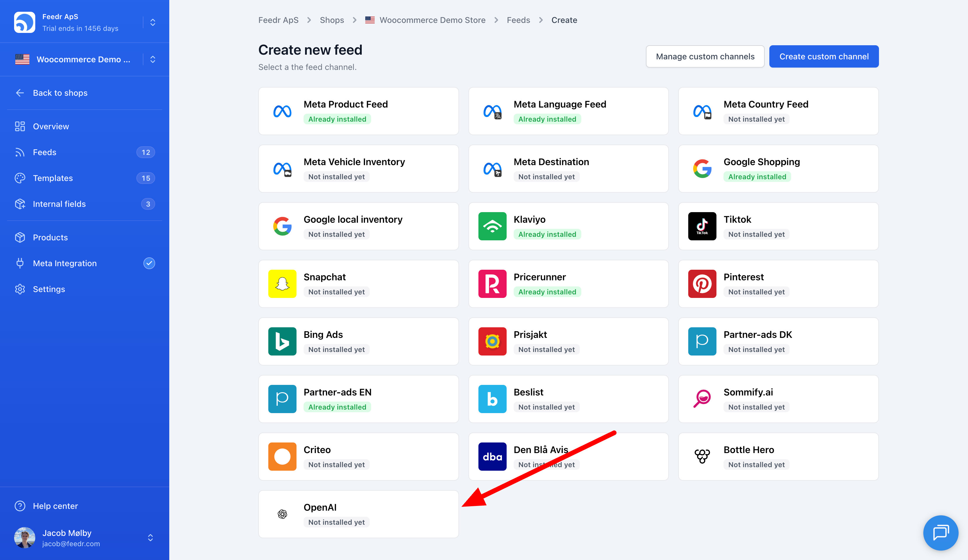This screenshot has height=560, width=968.
Task: Select the Tiktok logo
Action: point(702,226)
